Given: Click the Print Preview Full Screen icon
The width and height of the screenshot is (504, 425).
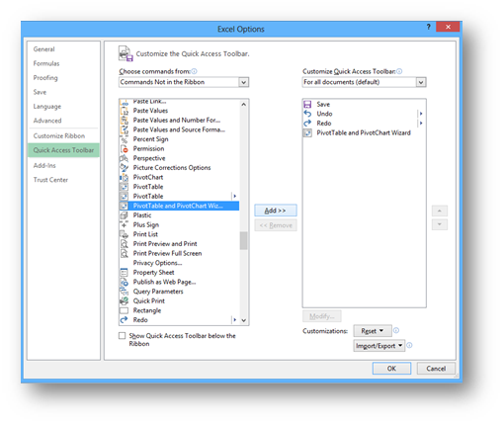Looking at the screenshot, I should click(x=125, y=254).
